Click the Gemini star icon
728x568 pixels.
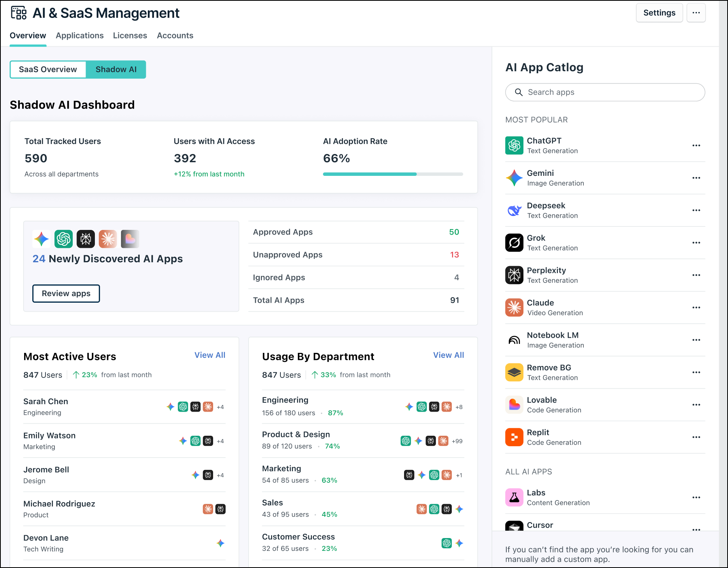514,178
